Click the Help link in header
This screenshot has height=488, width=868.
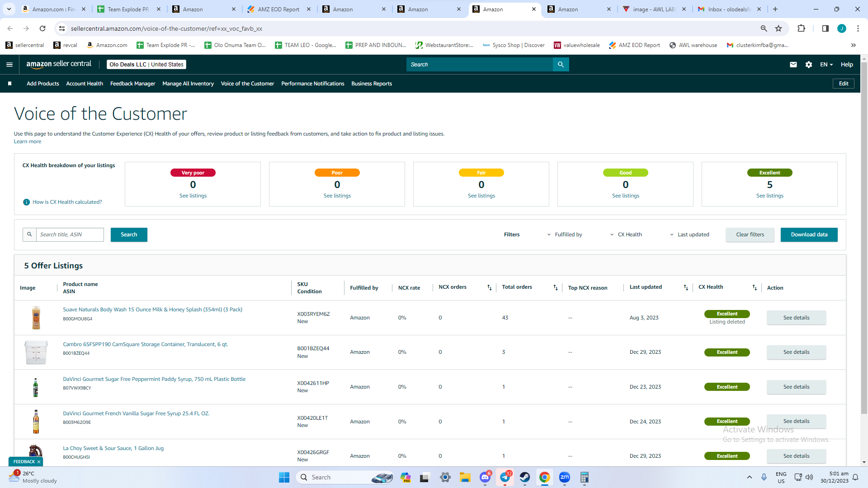tap(847, 65)
